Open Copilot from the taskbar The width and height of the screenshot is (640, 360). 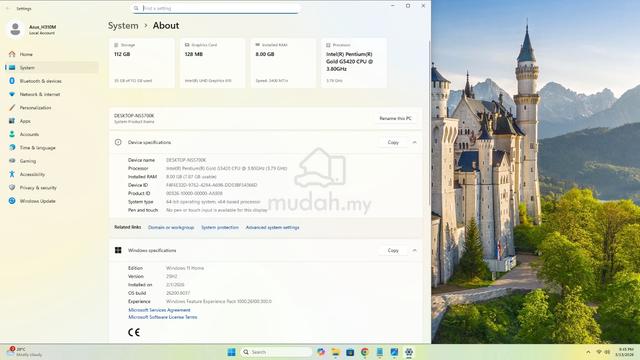click(321, 352)
